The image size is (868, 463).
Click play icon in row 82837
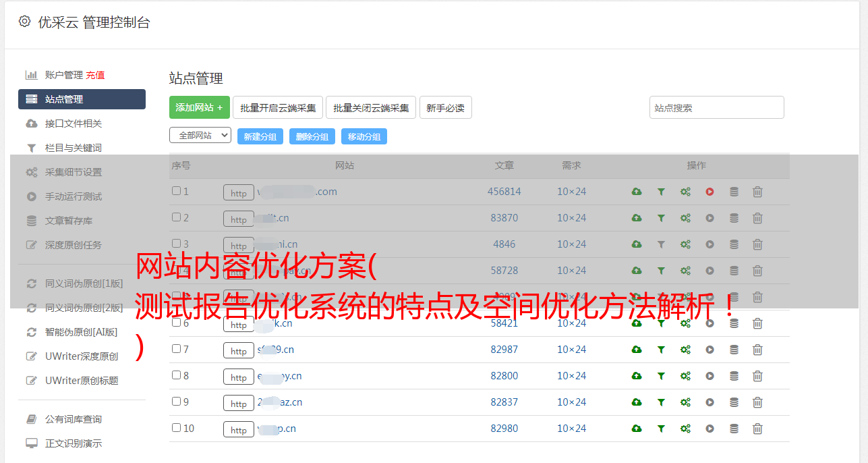(710, 402)
